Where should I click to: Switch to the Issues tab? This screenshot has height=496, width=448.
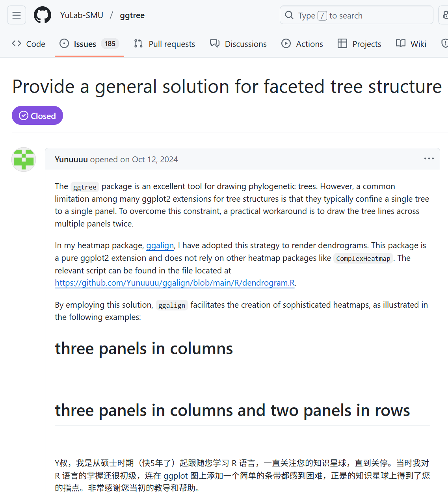(85, 44)
